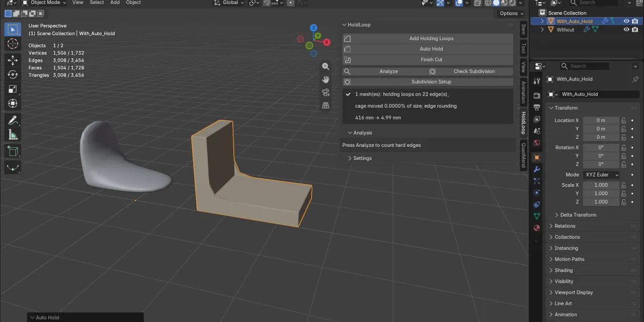Click the Finish Cut button
644x322 pixels.
tap(428, 59)
